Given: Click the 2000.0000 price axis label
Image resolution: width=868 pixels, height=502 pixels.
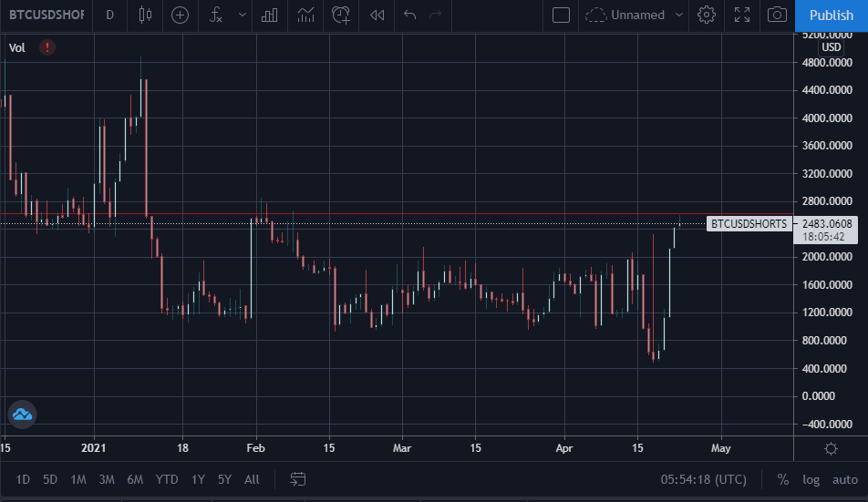Looking at the screenshot, I should 826,257.
